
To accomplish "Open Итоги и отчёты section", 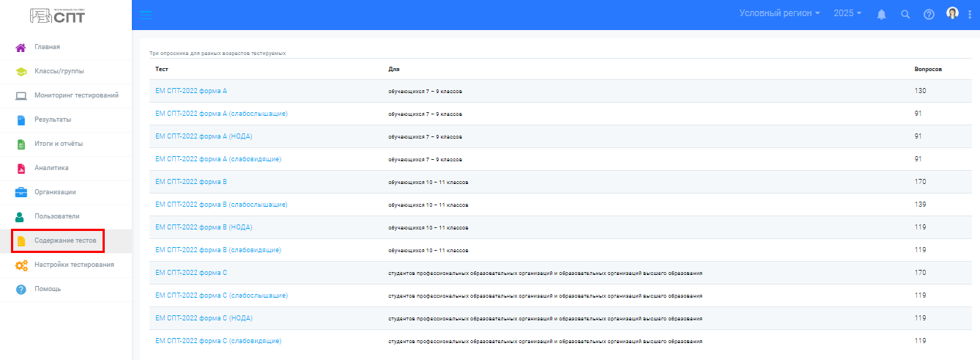I will click(59, 144).
